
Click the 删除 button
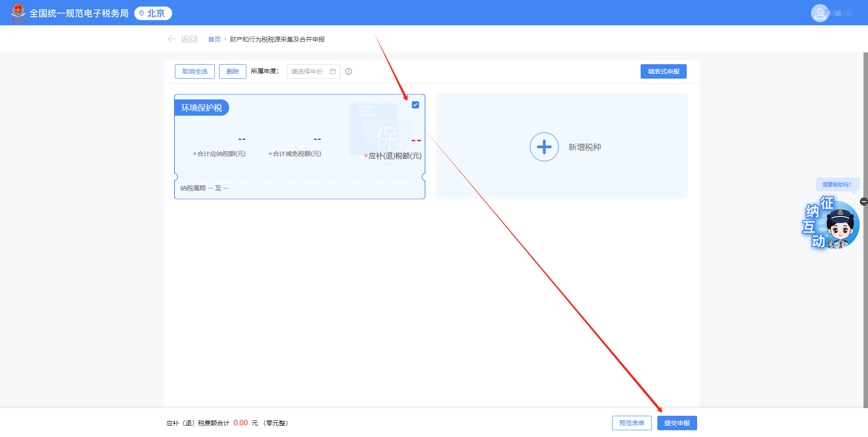(x=232, y=71)
